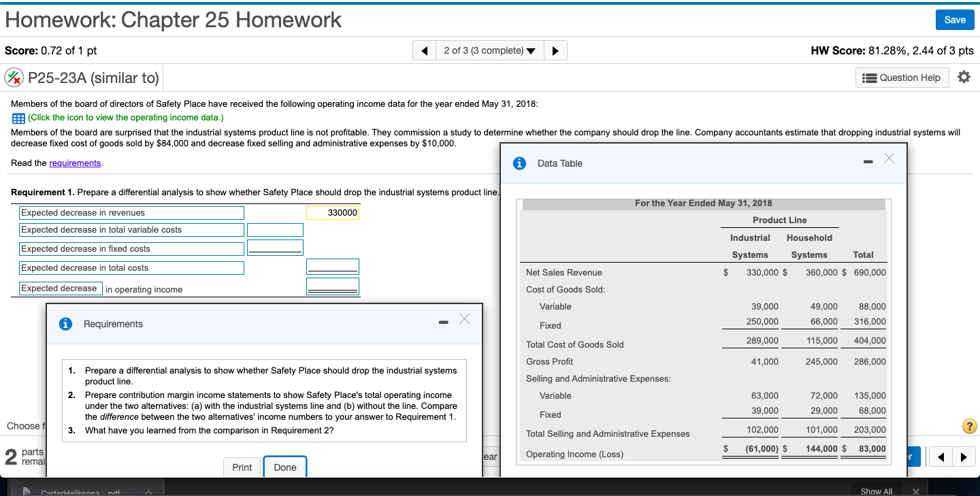The image size is (980, 496).
Task: Click the Gross Profit row label
Action: pyautogui.click(x=549, y=361)
